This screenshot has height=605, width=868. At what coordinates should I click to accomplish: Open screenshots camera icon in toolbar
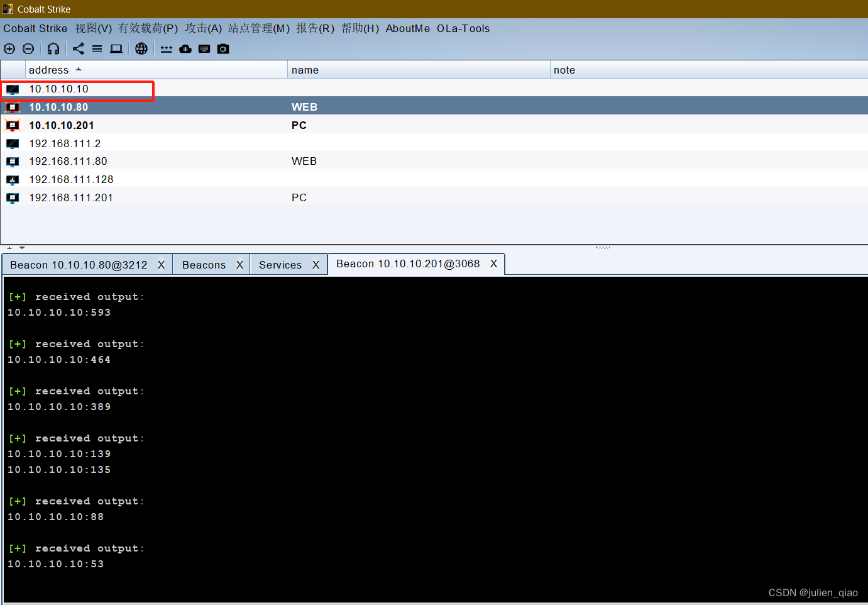[223, 48]
